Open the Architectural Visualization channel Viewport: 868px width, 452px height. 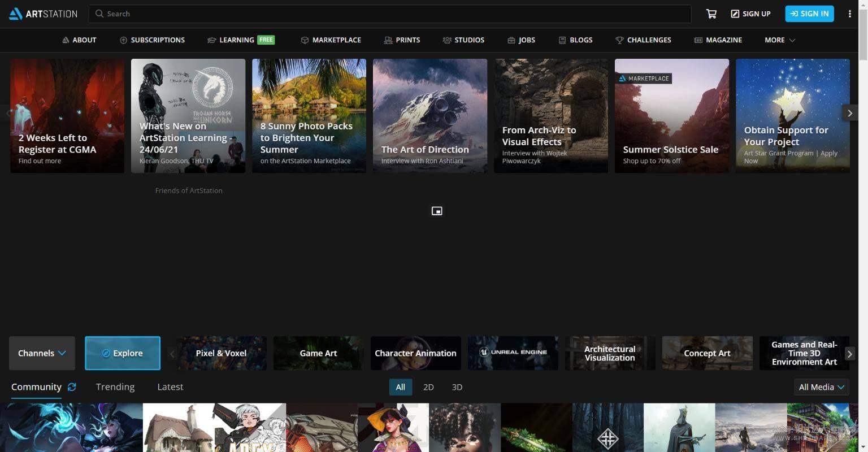coord(610,353)
